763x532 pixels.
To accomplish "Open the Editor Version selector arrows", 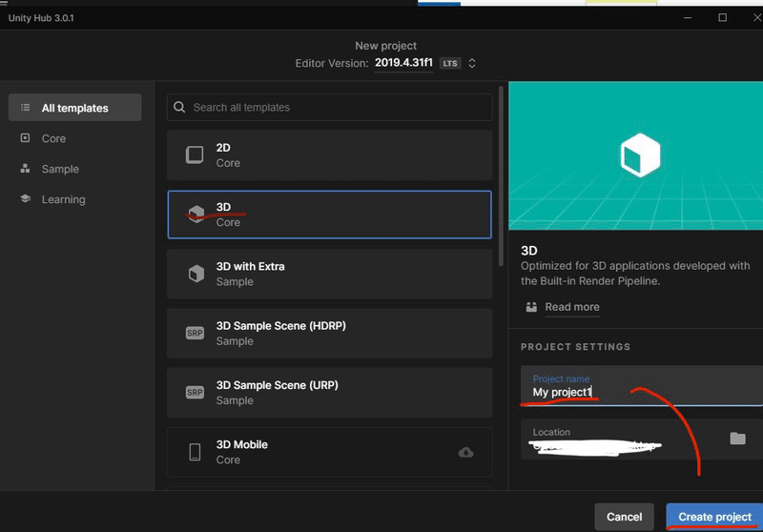I will (x=471, y=63).
